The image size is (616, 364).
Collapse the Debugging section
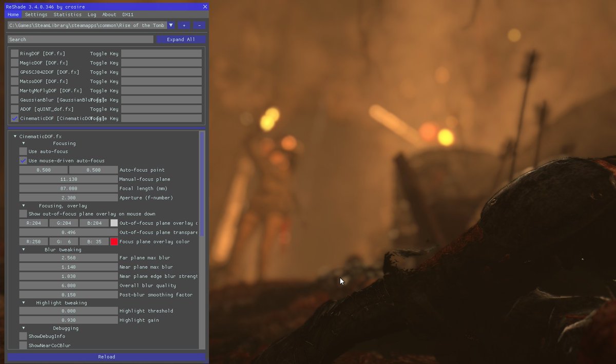click(x=23, y=328)
